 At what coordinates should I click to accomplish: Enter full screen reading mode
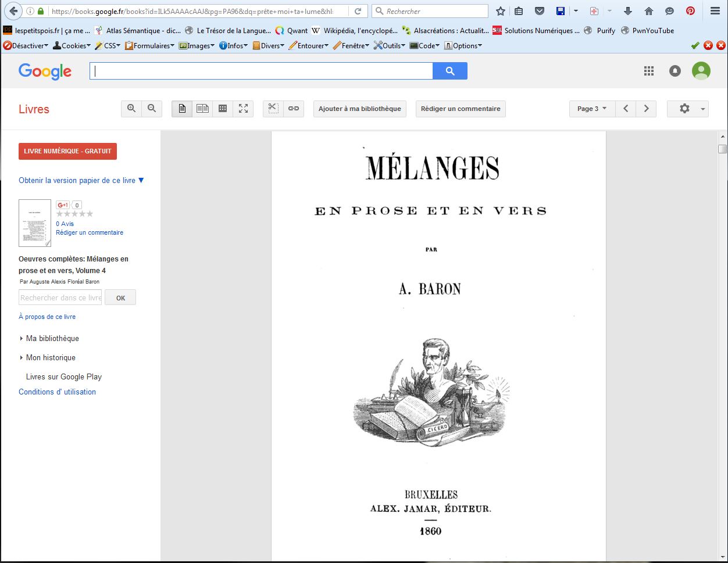pyautogui.click(x=243, y=109)
